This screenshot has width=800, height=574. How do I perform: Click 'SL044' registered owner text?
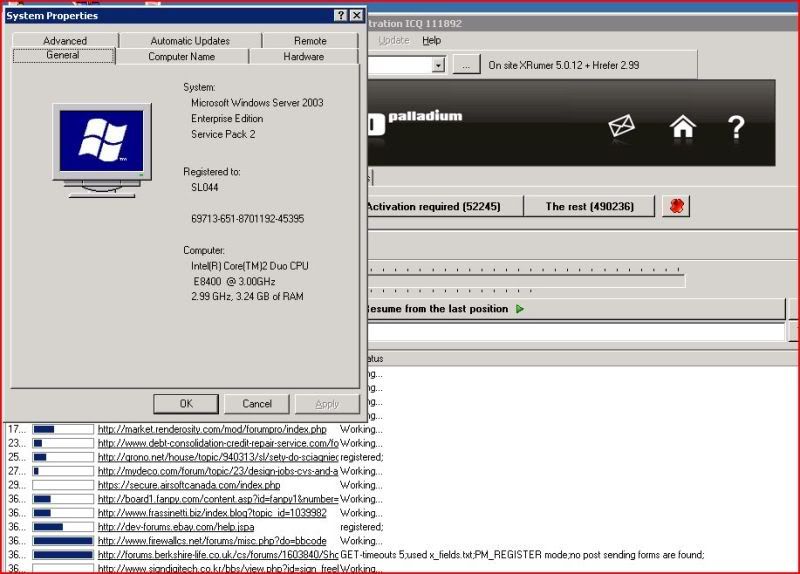pos(205,187)
